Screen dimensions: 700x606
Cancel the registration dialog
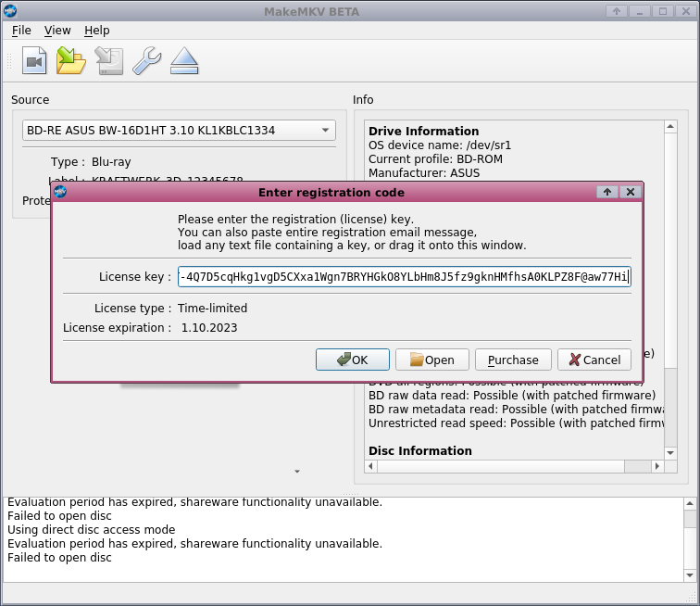point(594,360)
